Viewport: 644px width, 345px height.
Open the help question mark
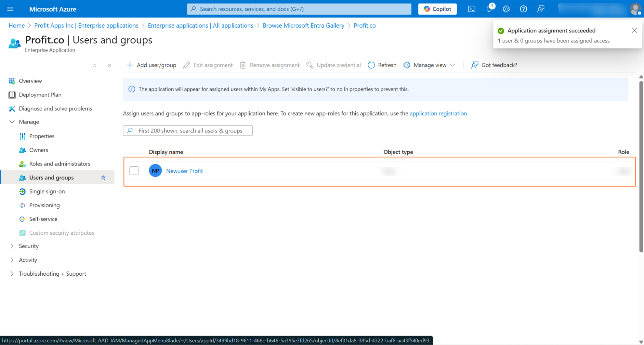coord(524,9)
